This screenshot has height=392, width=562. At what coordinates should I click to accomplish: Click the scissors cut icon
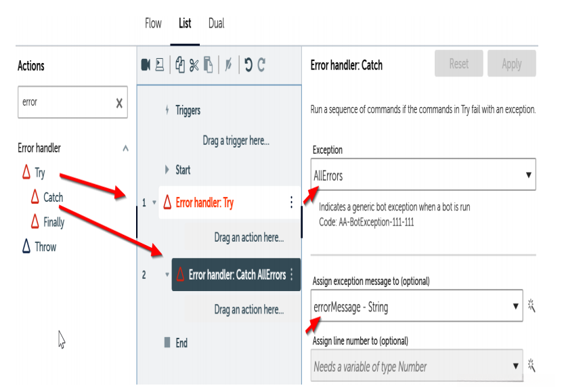click(x=194, y=65)
